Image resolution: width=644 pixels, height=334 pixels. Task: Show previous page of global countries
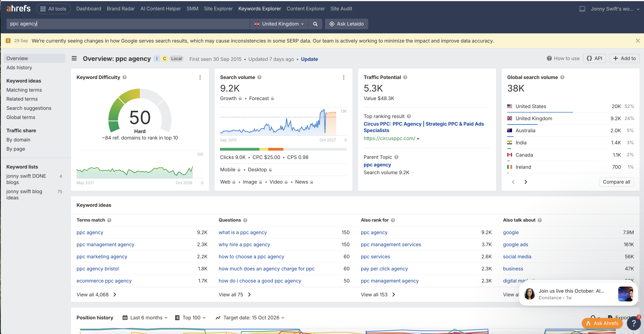point(513,182)
